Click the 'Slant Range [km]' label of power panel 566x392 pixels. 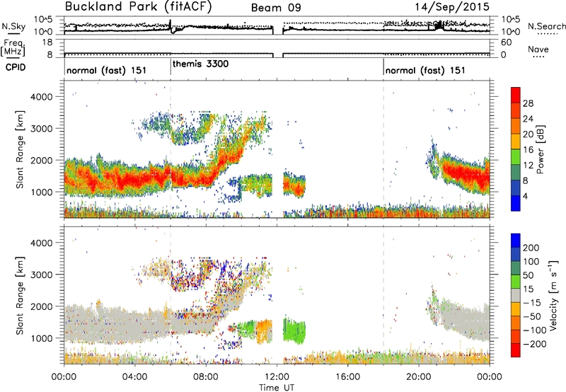click(x=20, y=149)
